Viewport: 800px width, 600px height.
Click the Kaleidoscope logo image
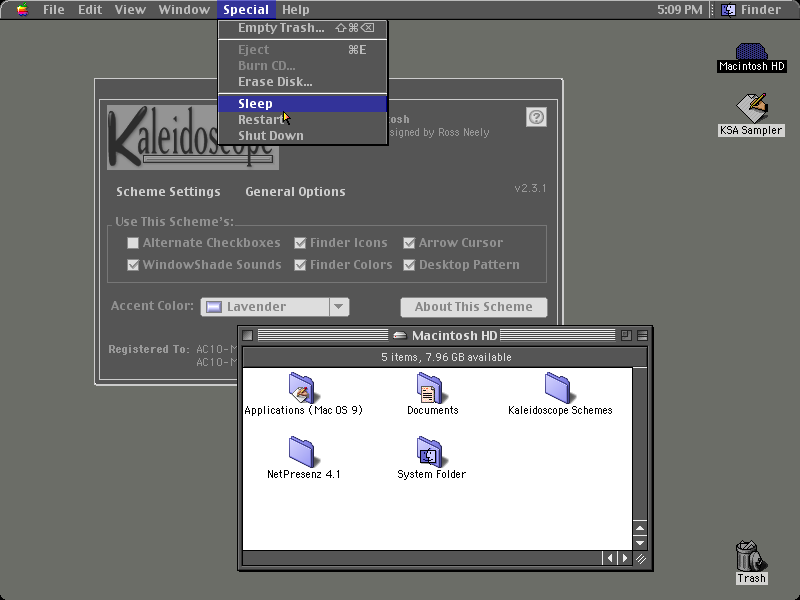point(192,137)
